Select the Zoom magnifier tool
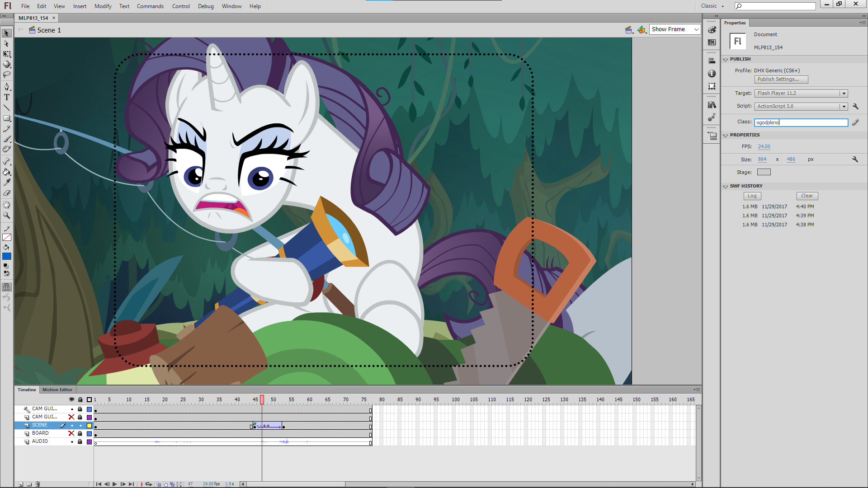The width and height of the screenshot is (868, 488). pyautogui.click(x=7, y=216)
